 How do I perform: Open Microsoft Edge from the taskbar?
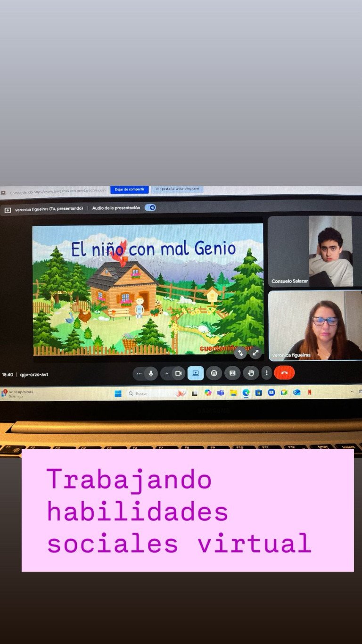[246, 393]
